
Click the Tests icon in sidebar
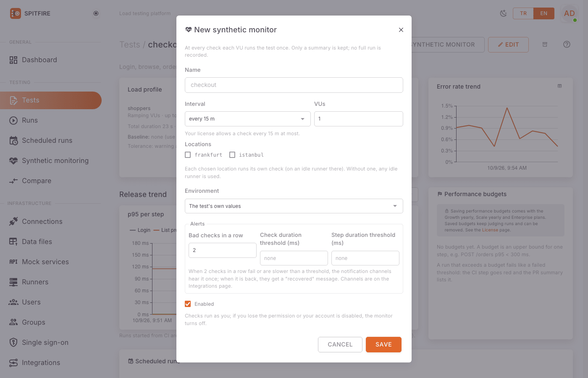pos(13,100)
